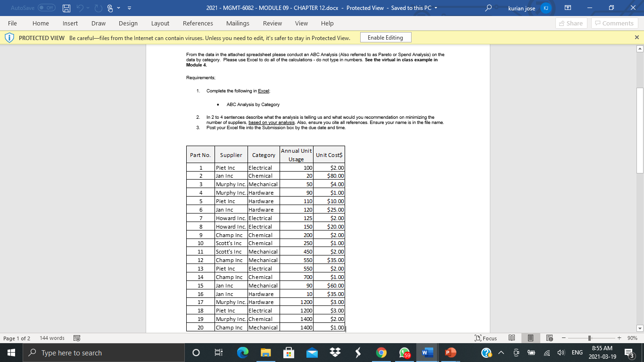Screen dimensions: 644x362
Task: Close the Protected View message bar
Action: pos(636,38)
